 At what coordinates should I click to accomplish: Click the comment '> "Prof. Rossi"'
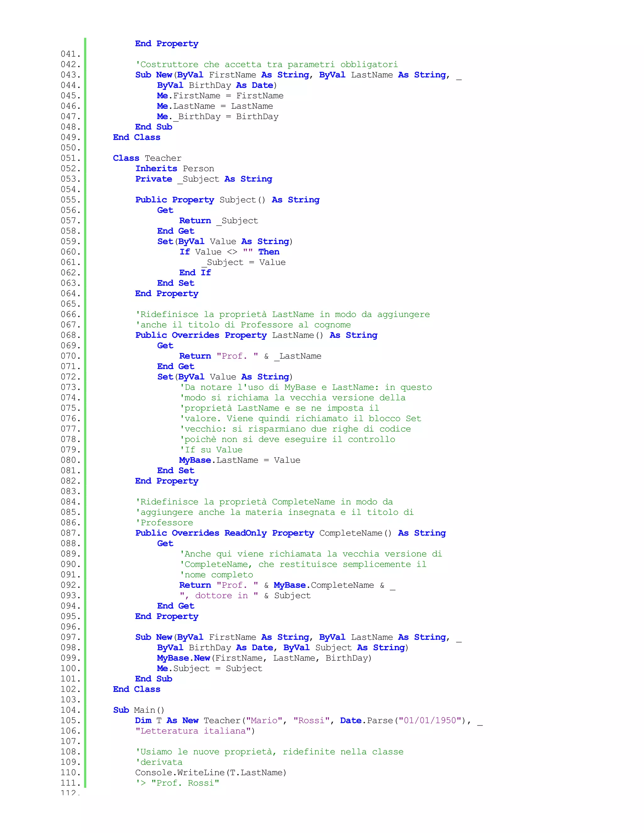tap(177, 783)
